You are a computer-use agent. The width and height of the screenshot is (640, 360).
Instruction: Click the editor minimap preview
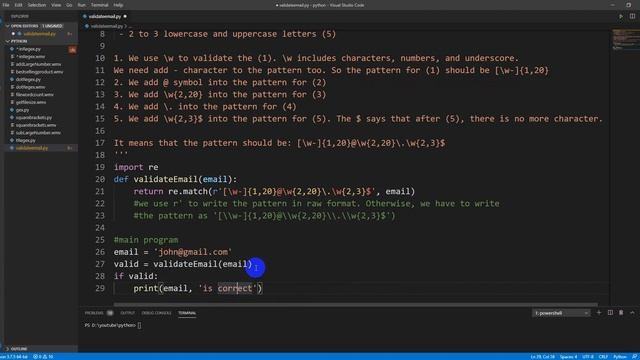(x=625, y=39)
